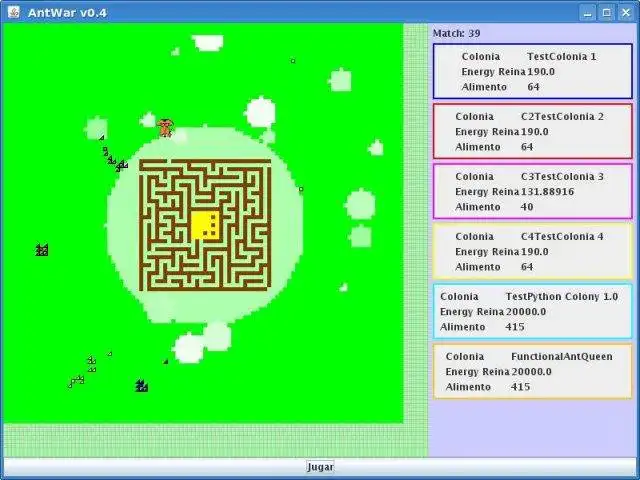This screenshot has height=480, width=640.
Task: Click the dark ant cluster at bottom
Action: point(141,386)
